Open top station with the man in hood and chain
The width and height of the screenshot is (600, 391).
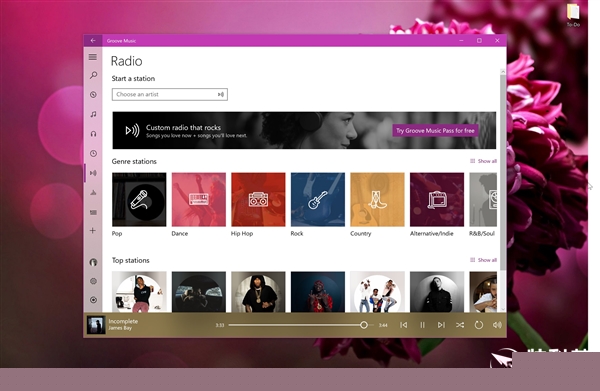(x=258, y=292)
